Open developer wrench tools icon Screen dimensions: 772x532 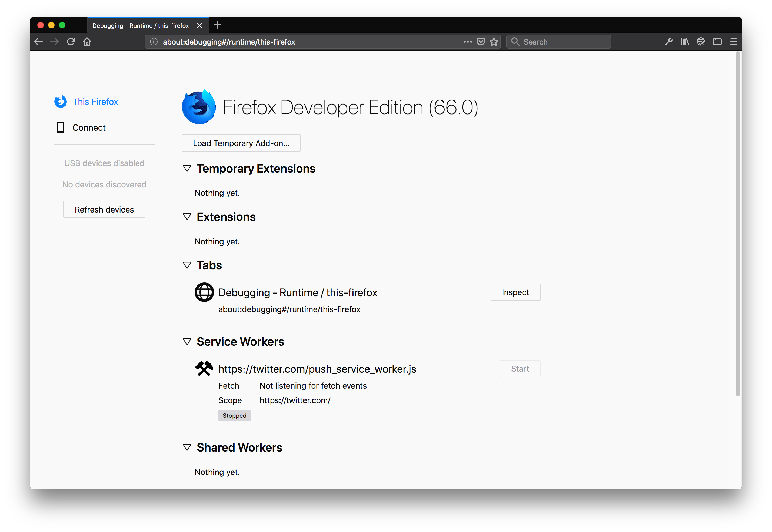668,42
